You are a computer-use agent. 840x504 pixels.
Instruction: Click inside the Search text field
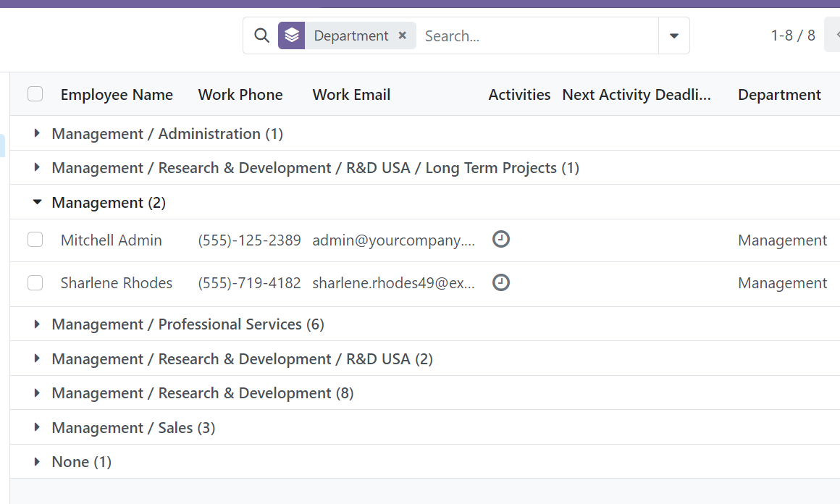pos(536,35)
